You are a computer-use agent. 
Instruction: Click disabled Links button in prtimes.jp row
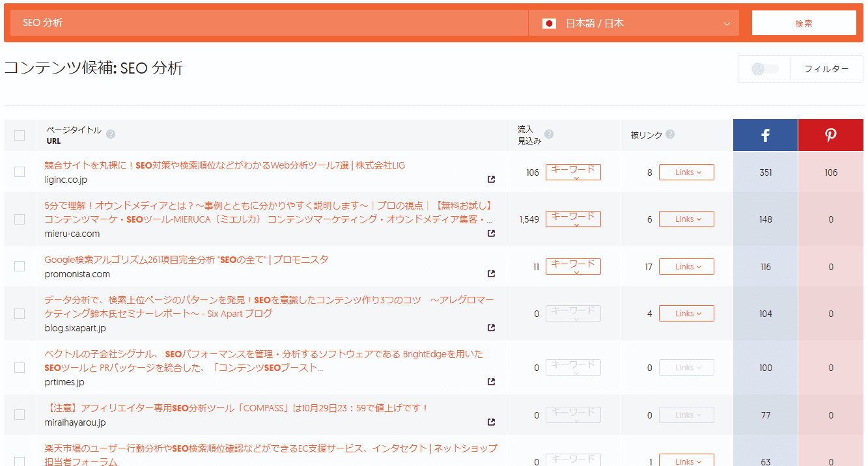(686, 368)
